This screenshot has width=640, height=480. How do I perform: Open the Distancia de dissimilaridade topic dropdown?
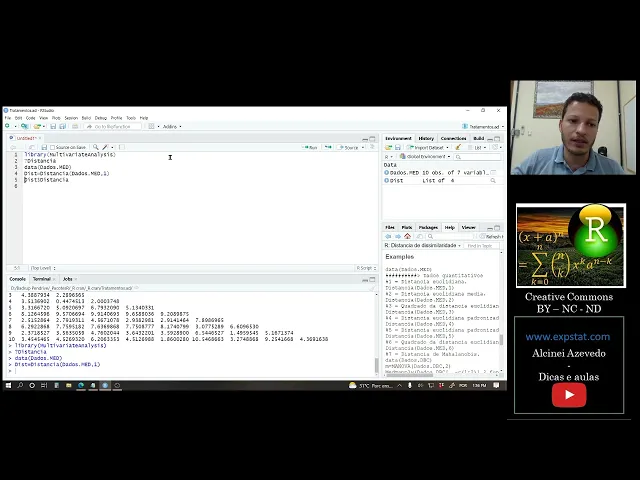(422, 246)
